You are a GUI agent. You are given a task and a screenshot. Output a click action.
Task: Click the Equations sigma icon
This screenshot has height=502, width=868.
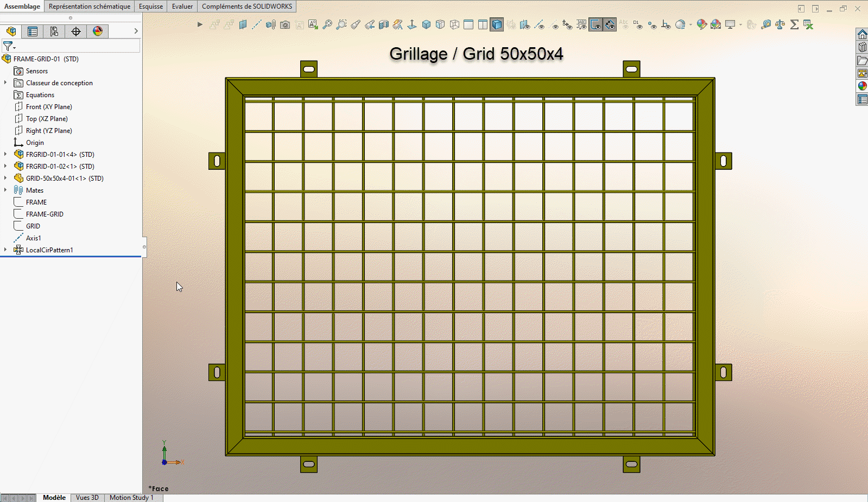[794, 24]
